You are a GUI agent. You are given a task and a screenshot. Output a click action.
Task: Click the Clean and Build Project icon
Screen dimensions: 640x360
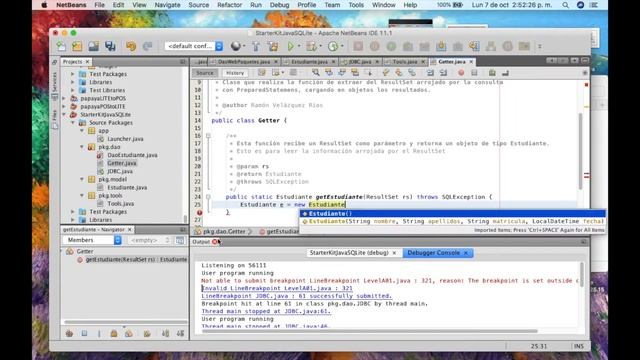(x=273, y=46)
